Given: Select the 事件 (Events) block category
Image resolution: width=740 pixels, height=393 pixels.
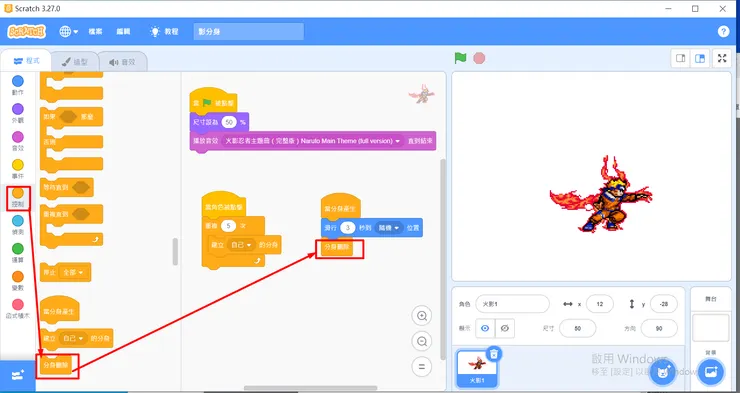Looking at the screenshot, I should pos(17,168).
